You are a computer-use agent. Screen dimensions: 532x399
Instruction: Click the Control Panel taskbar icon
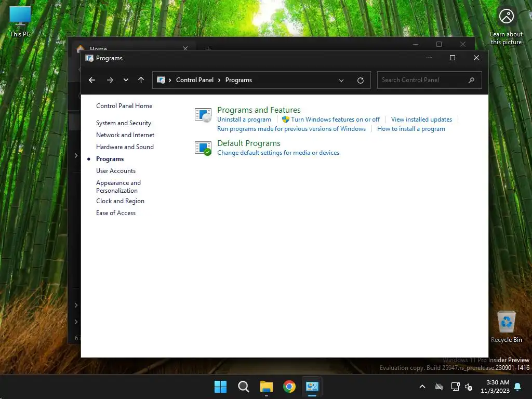312,387
